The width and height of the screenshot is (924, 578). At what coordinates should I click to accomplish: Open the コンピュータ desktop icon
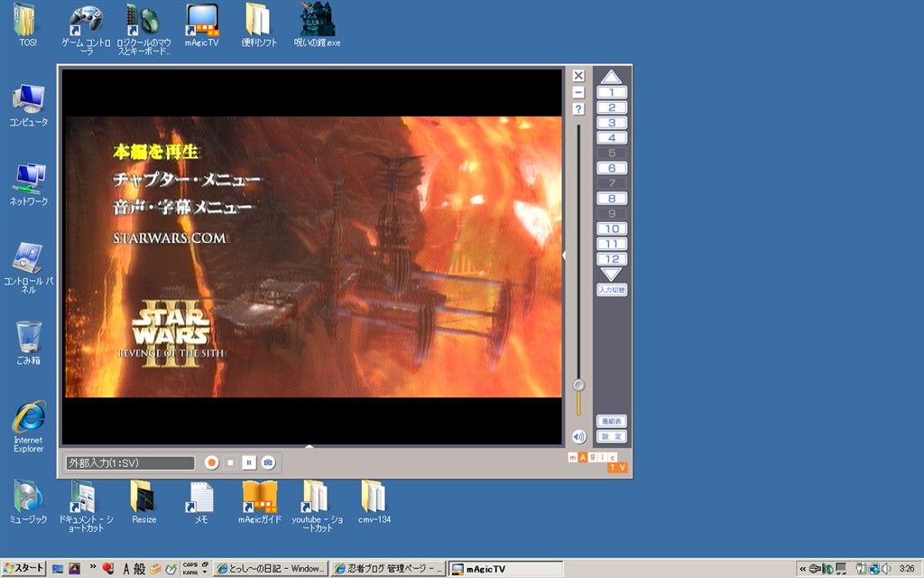point(28,105)
